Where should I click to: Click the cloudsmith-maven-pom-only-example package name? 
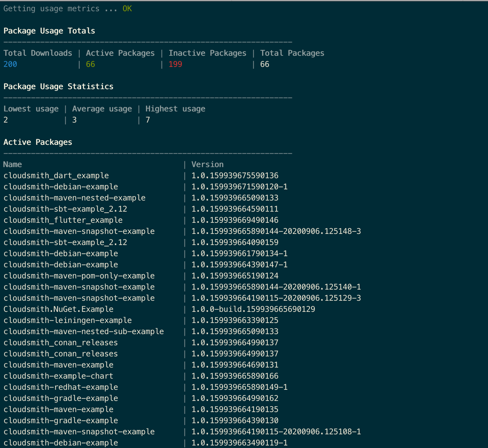pyautogui.click(x=79, y=276)
